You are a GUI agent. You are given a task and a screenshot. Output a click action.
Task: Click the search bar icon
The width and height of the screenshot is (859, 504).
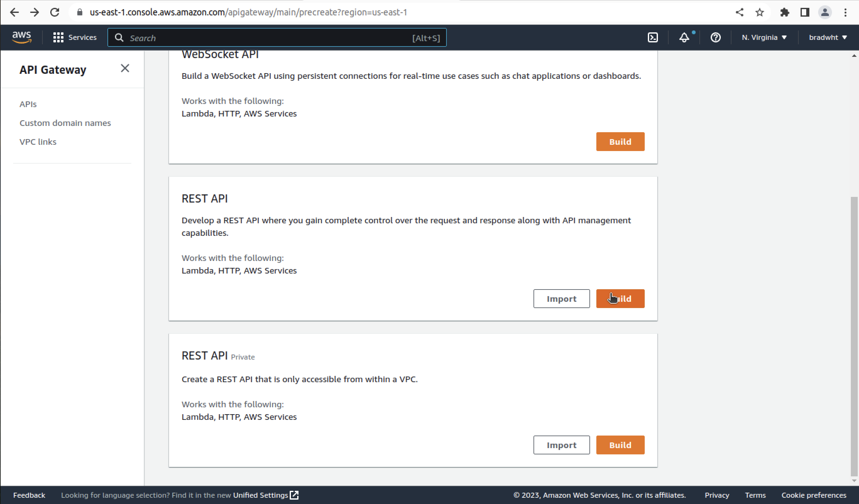pos(119,38)
